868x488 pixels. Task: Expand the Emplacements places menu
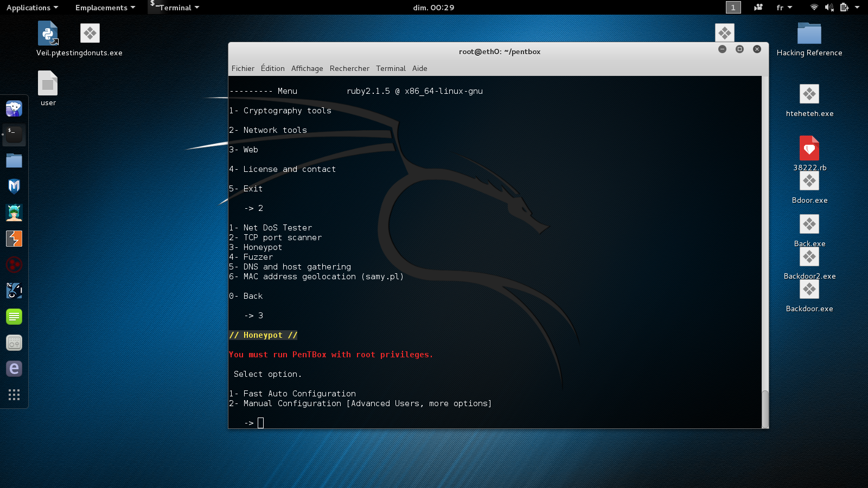pyautogui.click(x=105, y=8)
